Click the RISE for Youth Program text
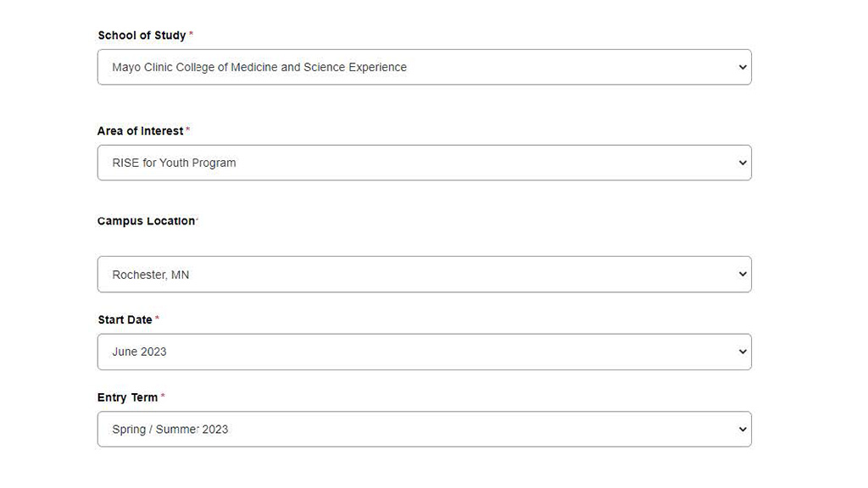This screenshot has height=488, width=868. pos(173,163)
